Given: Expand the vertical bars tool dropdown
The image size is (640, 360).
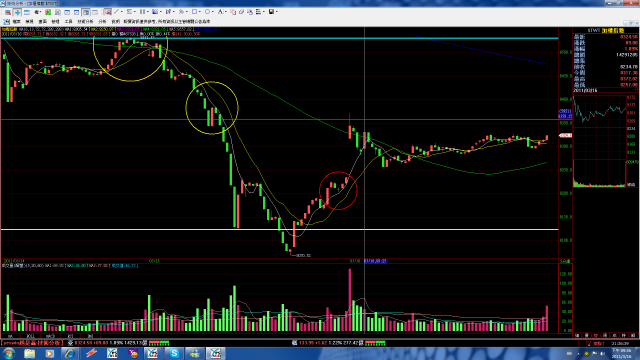Looking at the screenshot, I should pyautogui.click(x=148, y=12).
